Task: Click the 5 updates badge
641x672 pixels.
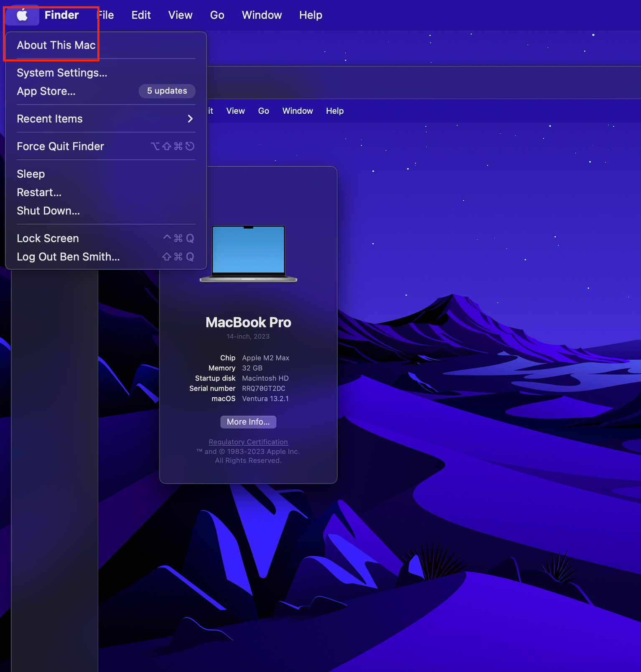Action: [167, 91]
